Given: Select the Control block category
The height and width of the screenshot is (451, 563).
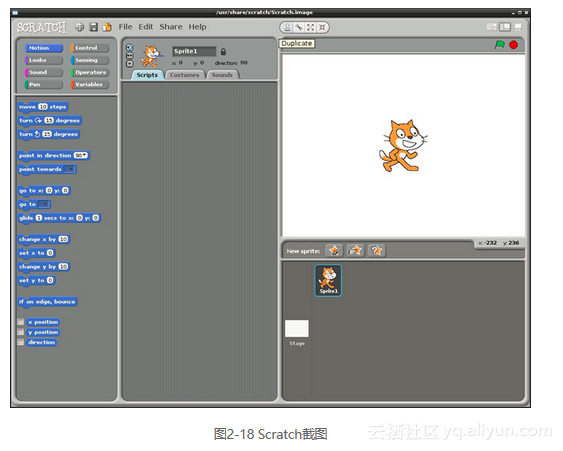Looking at the screenshot, I should tap(90, 48).
